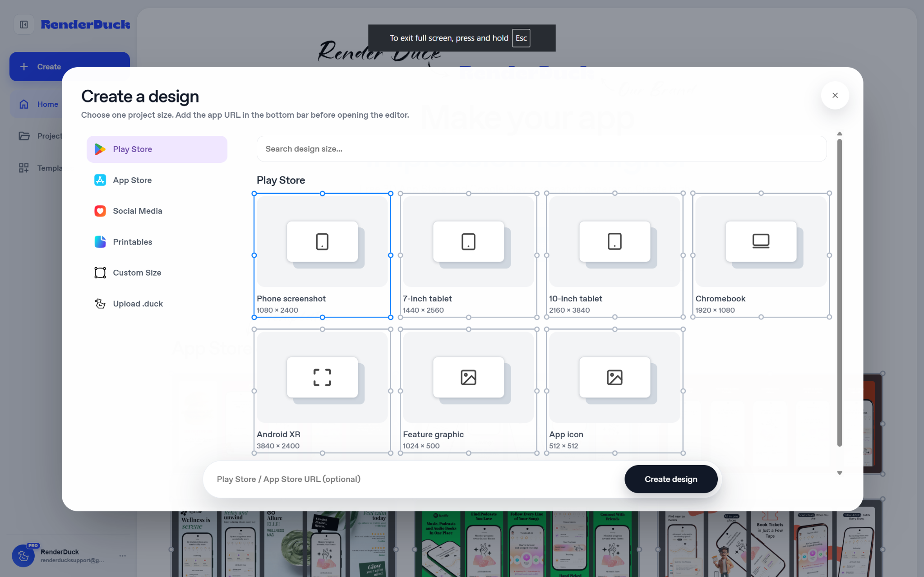
Task: Click the plus icon on Create button
Action: 24,67
